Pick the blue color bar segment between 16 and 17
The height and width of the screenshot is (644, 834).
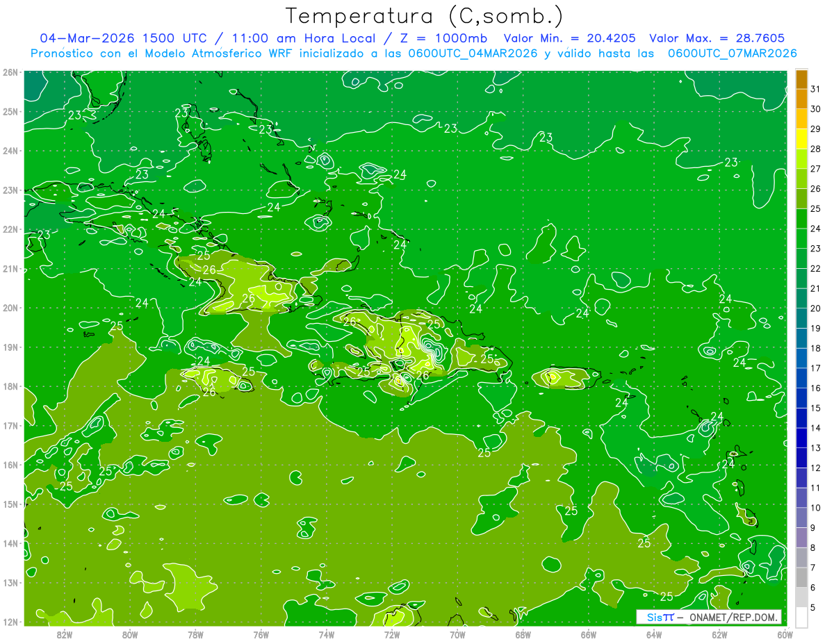tap(801, 379)
